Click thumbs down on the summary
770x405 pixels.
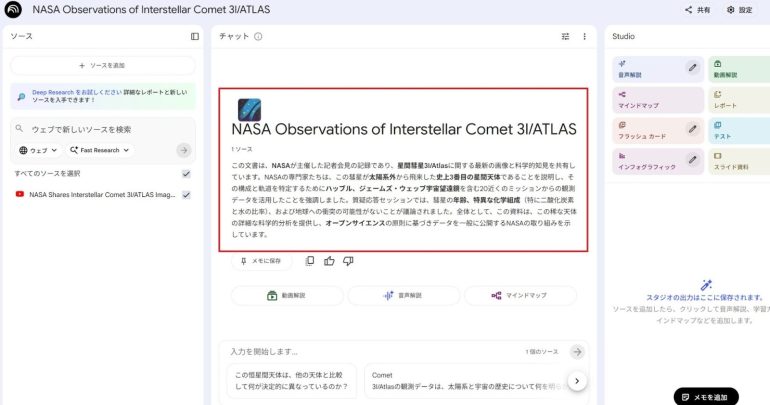(348, 261)
